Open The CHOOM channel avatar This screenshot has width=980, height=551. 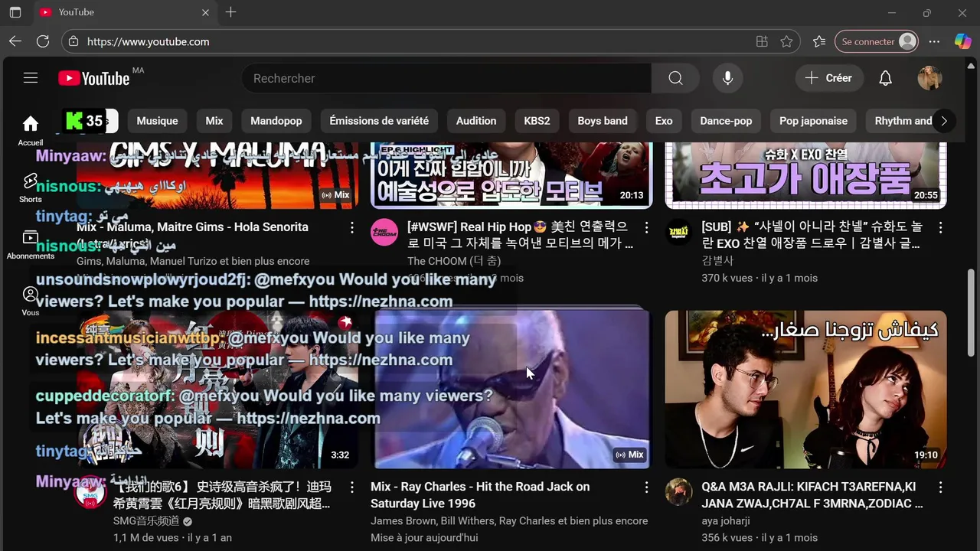tap(384, 232)
